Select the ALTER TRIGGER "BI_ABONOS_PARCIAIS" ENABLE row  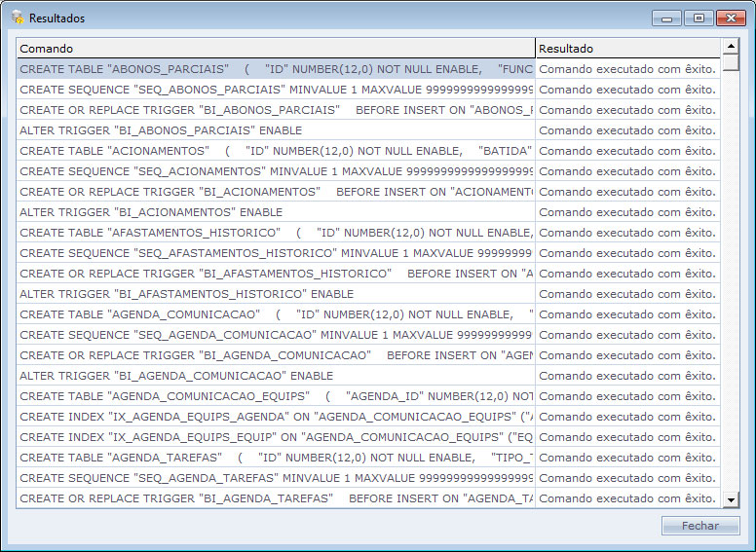(275, 130)
